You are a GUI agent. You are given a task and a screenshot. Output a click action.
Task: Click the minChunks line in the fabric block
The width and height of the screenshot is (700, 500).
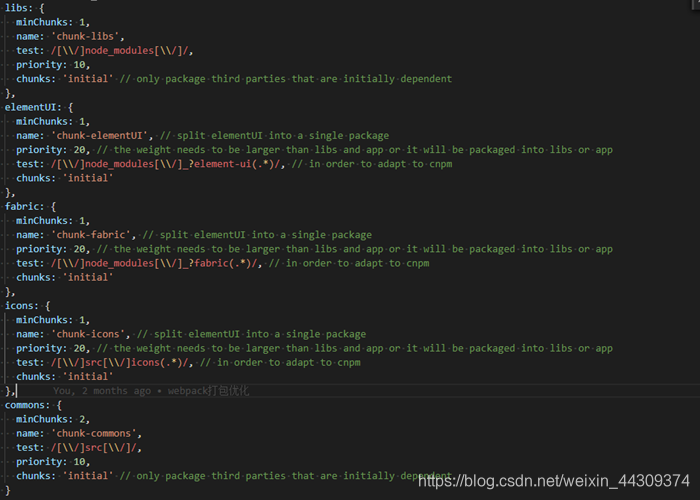53,221
